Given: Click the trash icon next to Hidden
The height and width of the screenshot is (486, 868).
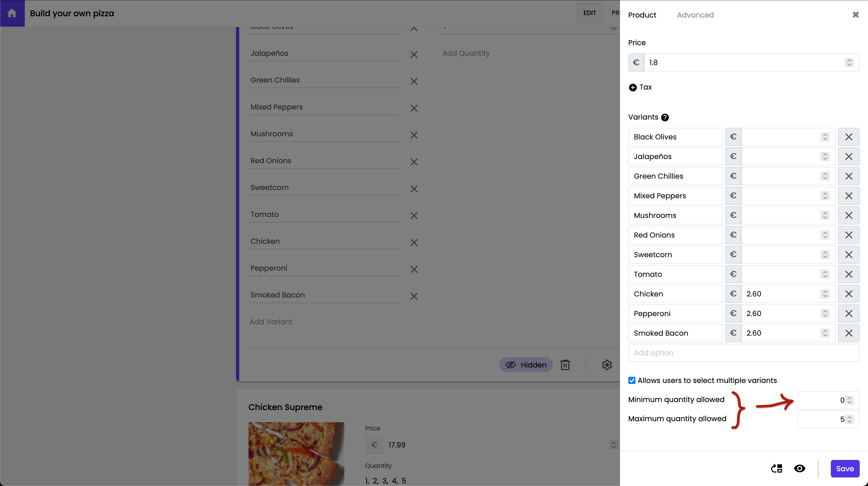Looking at the screenshot, I should pyautogui.click(x=565, y=365).
